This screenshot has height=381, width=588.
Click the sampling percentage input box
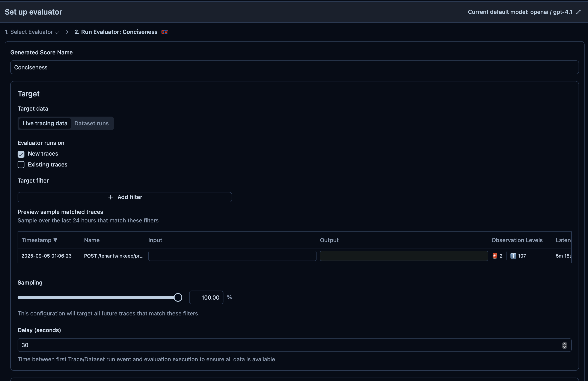click(x=206, y=298)
